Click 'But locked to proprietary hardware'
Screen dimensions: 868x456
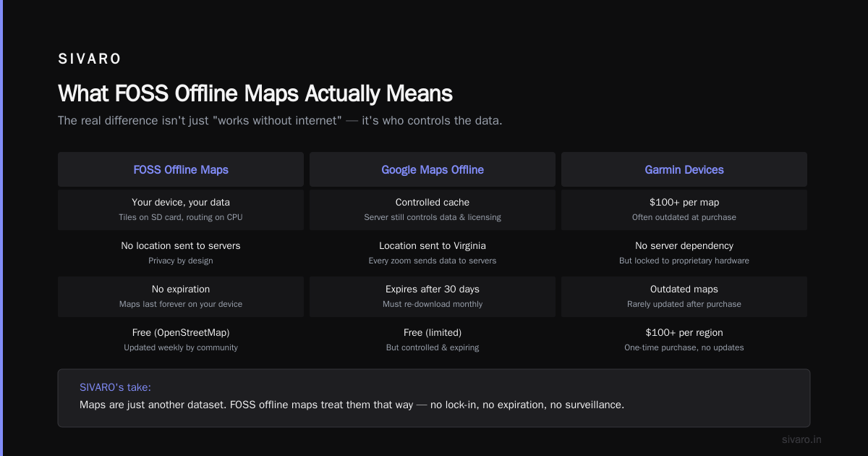click(x=684, y=261)
